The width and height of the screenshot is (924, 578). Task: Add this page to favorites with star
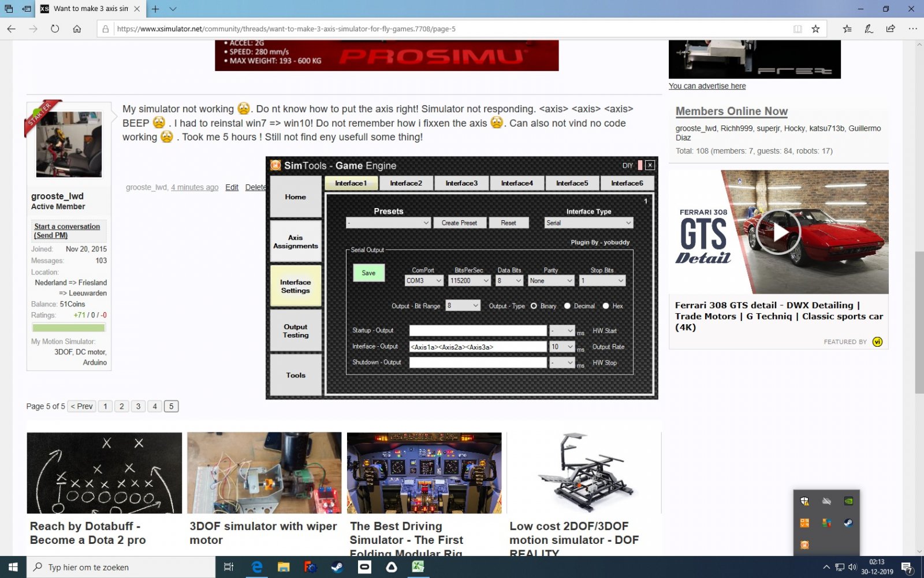pyautogui.click(x=815, y=29)
